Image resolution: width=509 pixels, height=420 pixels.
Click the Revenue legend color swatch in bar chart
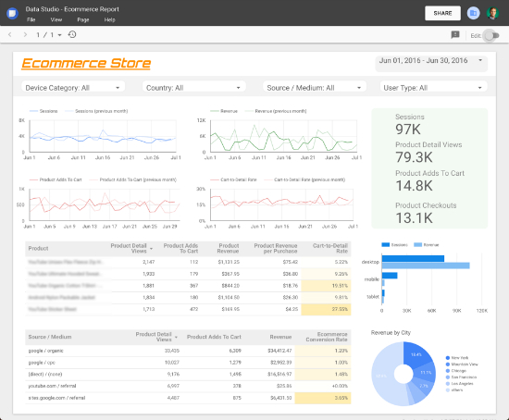pyautogui.click(x=417, y=245)
